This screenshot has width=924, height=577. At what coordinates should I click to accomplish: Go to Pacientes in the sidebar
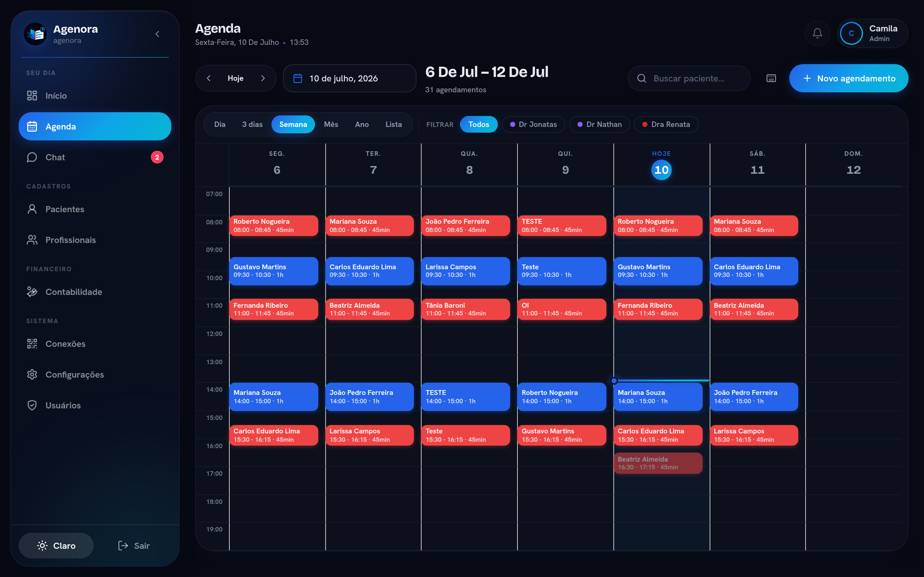coord(95,209)
